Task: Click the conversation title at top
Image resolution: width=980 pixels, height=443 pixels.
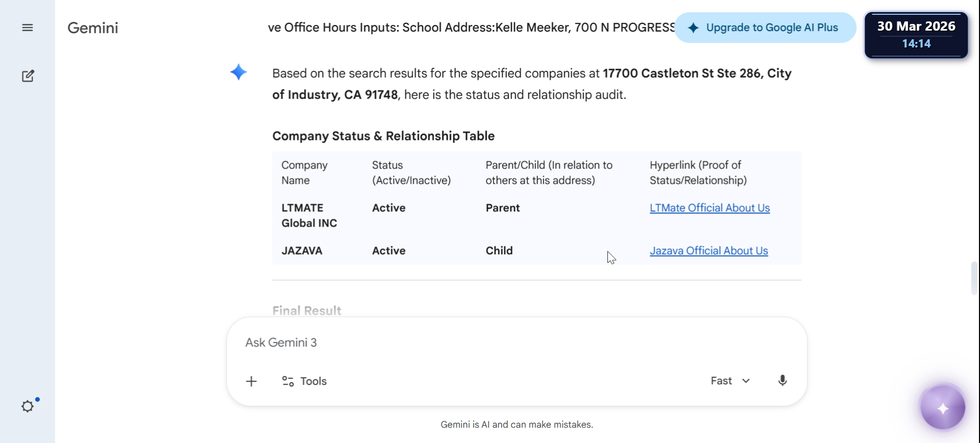Action: point(471,28)
